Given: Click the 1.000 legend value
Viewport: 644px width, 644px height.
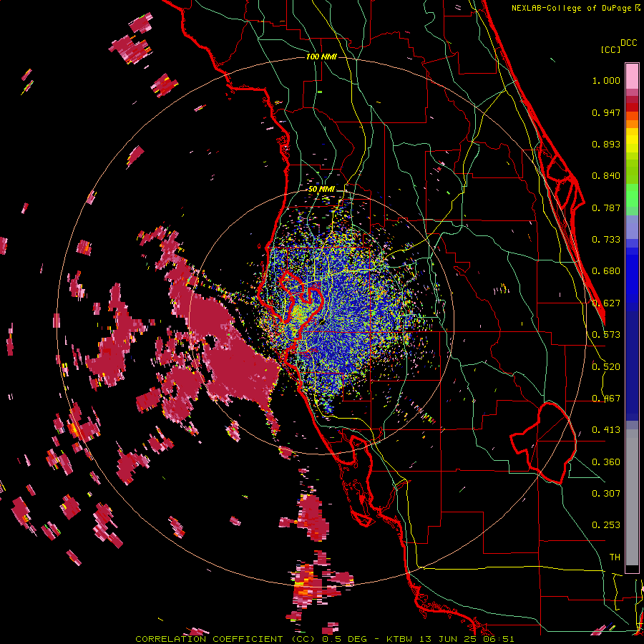Looking at the screenshot, I should point(606,80).
